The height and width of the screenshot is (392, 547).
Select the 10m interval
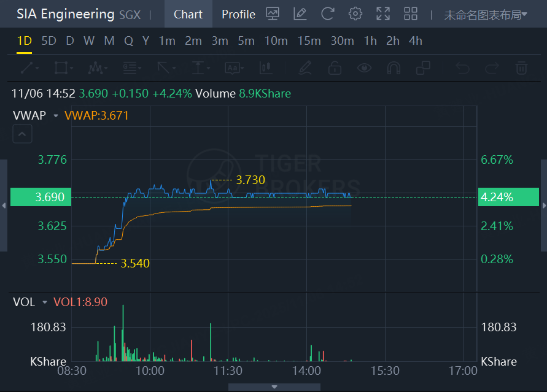click(276, 40)
